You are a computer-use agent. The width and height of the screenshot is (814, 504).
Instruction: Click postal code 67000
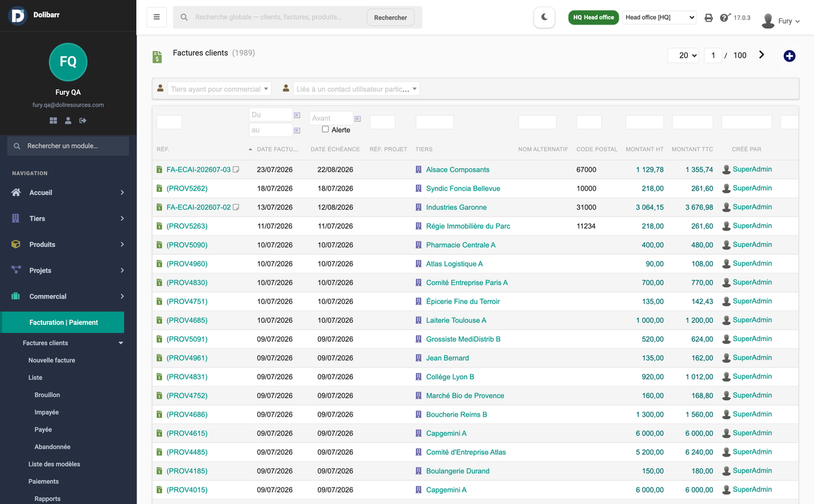pos(586,170)
